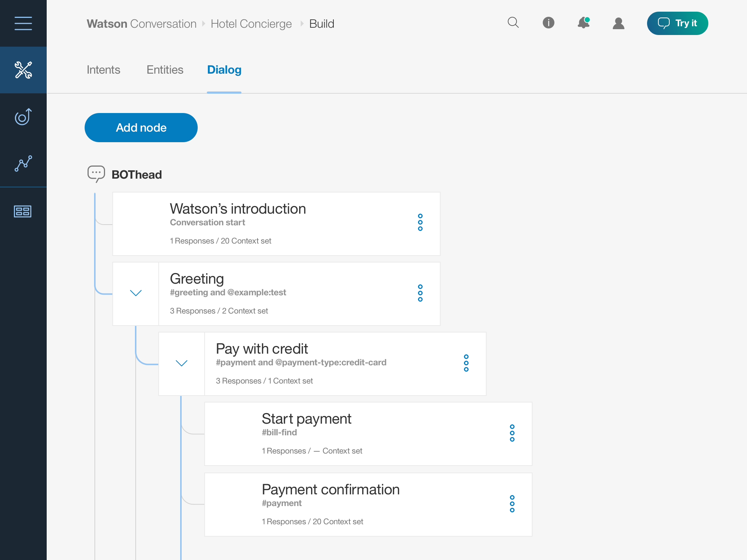Switch to the Intents tab
Image resolution: width=747 pixels, height=560 pixels.
tap(104, 70)
